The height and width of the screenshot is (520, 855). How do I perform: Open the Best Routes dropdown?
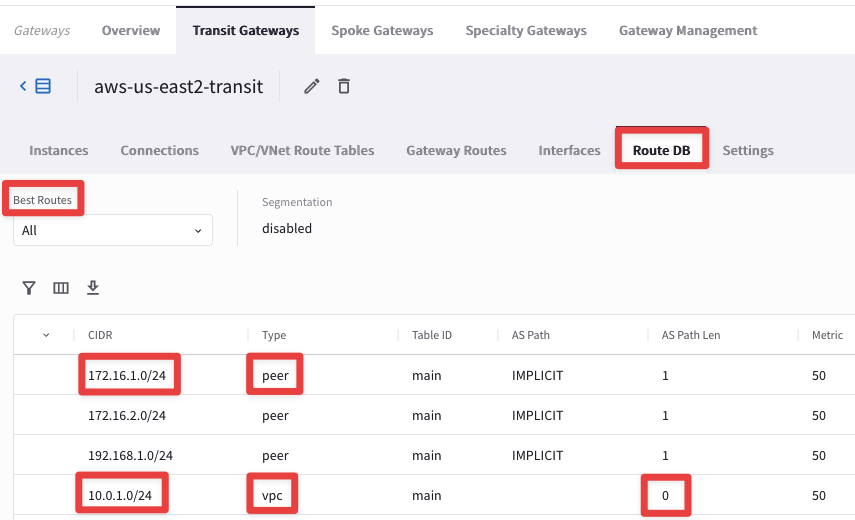pyautogui.click(x=112, y=230)
